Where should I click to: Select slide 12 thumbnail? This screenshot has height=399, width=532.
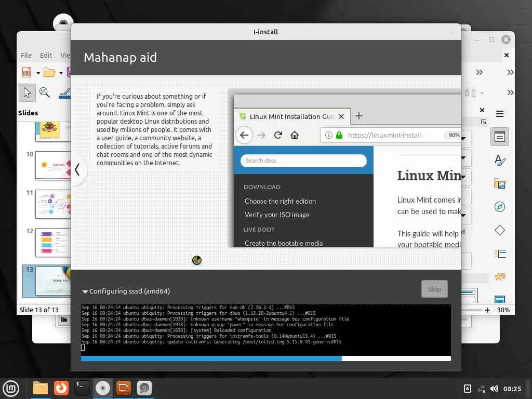pyautogui.click(x=53, y=242)
